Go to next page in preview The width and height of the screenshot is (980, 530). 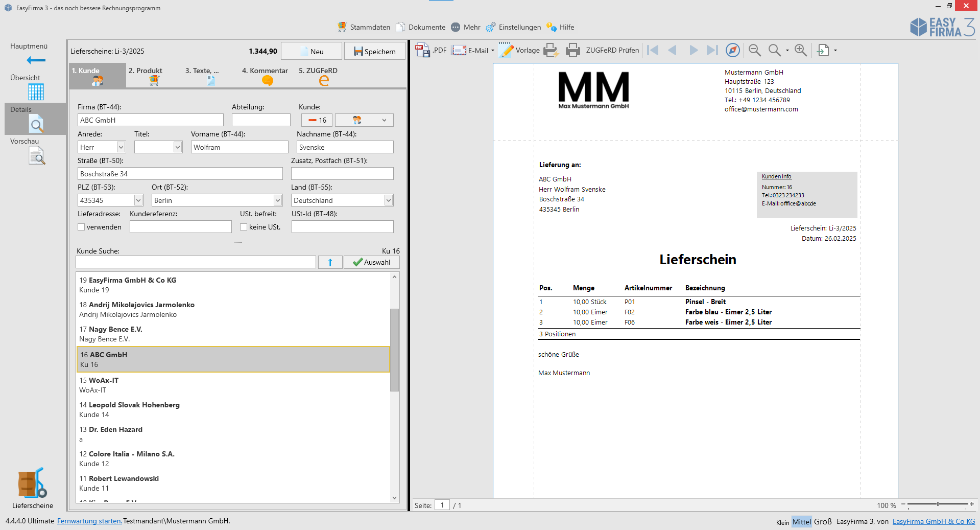pos(694,50)
